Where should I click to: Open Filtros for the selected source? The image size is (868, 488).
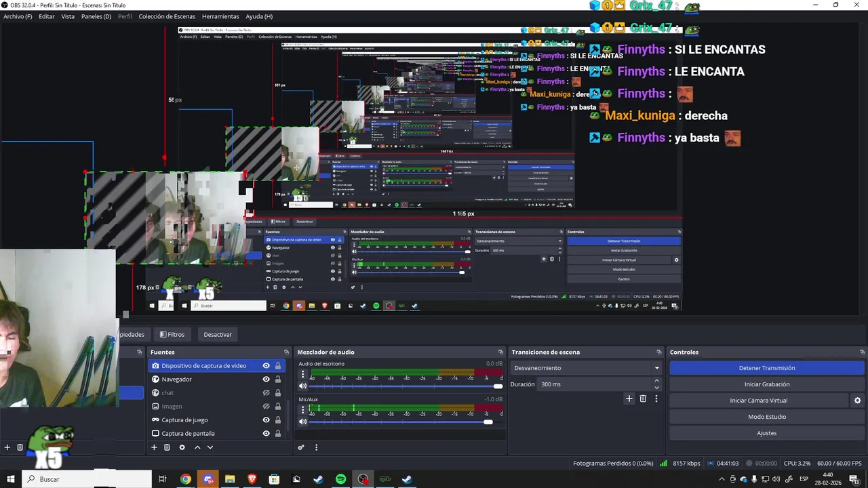(172, 334)
